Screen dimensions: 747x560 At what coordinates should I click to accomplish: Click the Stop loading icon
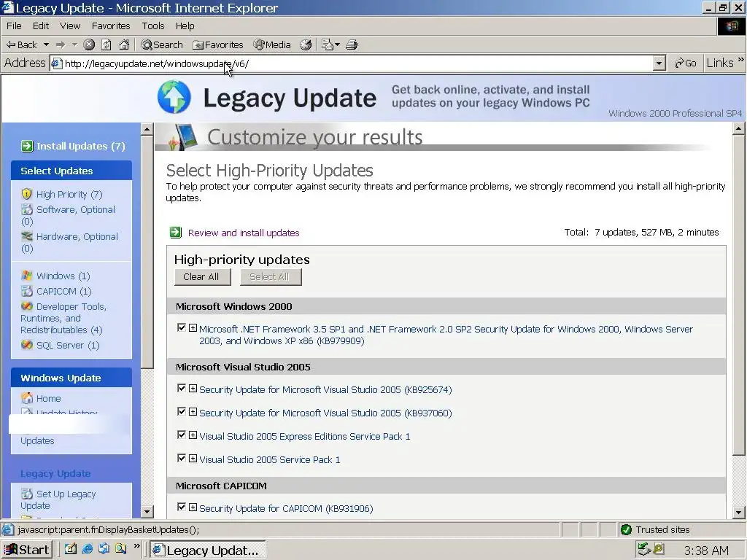click(x=89, y=44)
